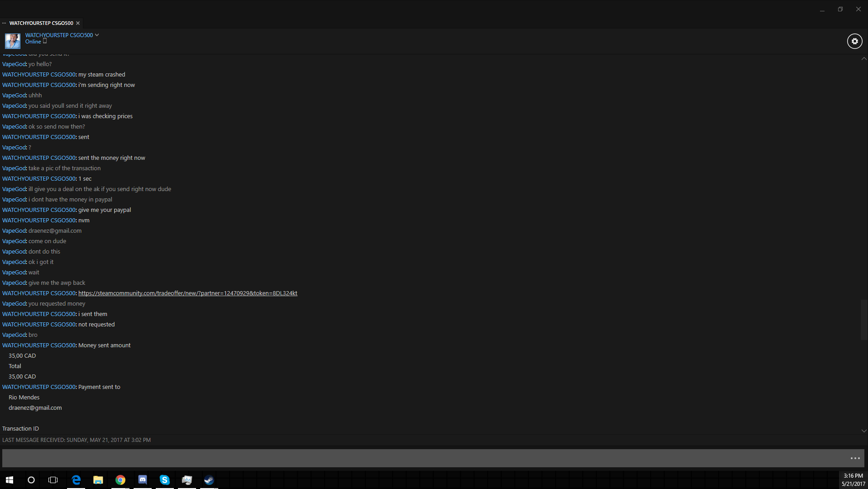Click the message 'you said youll send it right away'

70,106
